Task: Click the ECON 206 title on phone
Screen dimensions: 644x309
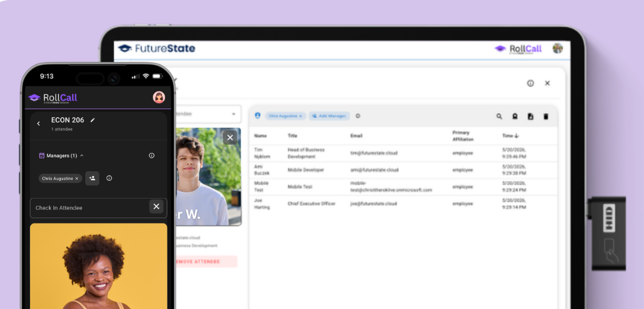Action: [68, 120]
